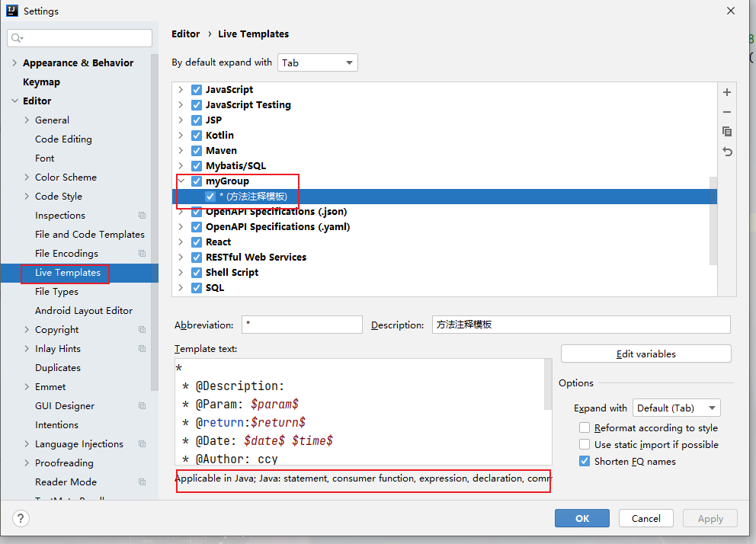Uncheck the JavaScript template group

point(197,90)
